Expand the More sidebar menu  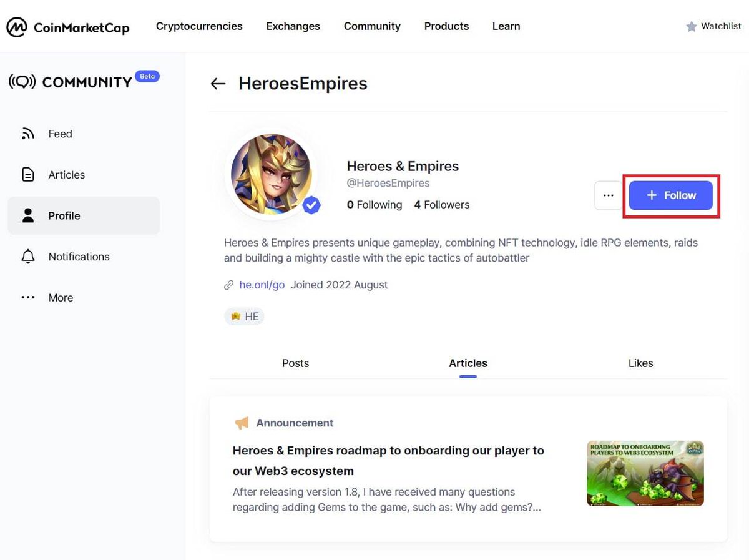tap(27, 297)
